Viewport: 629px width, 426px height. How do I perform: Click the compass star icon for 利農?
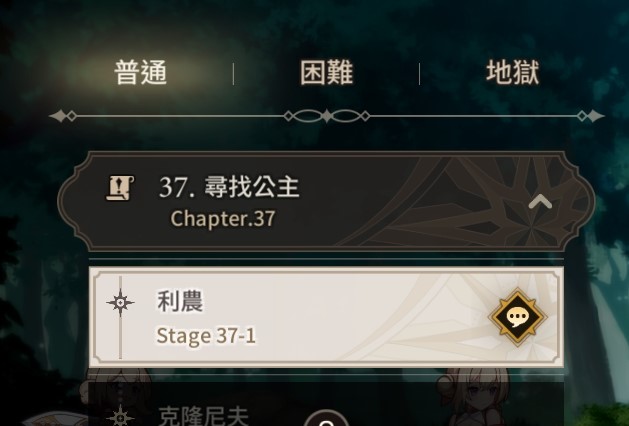pos(120,302)
